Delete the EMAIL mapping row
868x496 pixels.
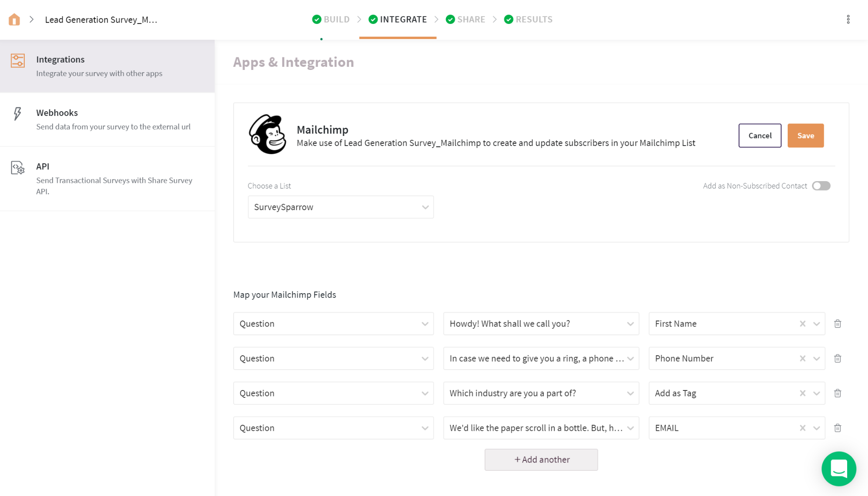(x=838, y=428)
